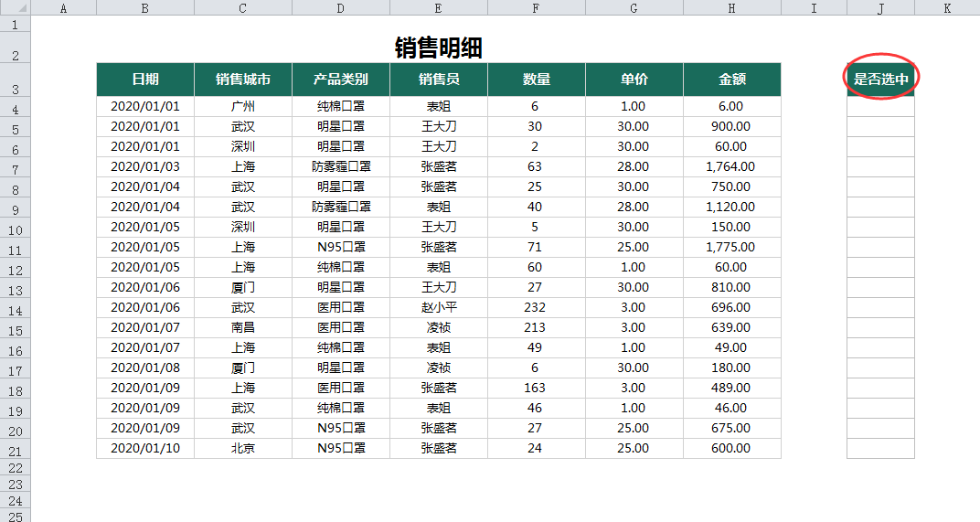The image size is (980, 522).
Task: Select column header D
Action: pos(341,7)
